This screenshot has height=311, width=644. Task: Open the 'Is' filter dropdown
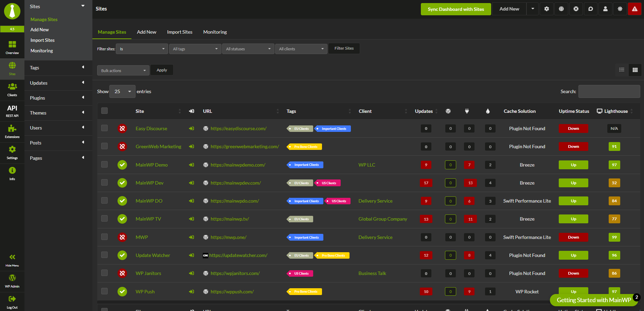pyautogui.click(x=142, y=49)
